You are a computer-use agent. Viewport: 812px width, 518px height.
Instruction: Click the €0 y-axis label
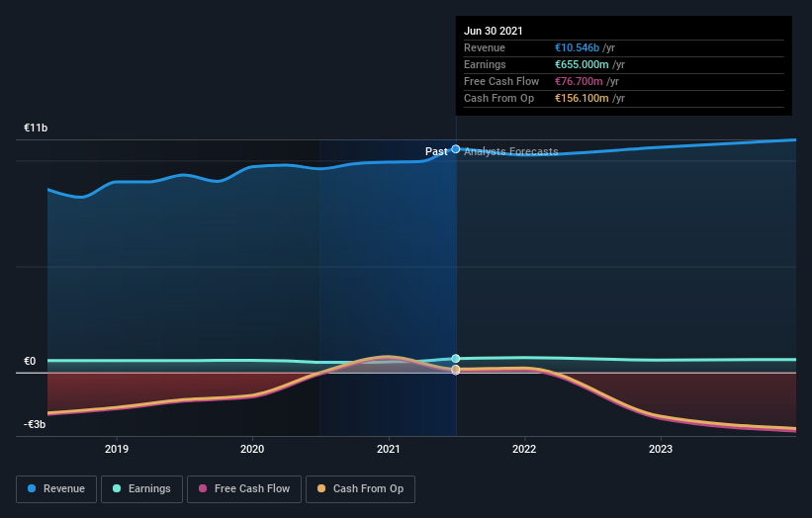[30, 361]
